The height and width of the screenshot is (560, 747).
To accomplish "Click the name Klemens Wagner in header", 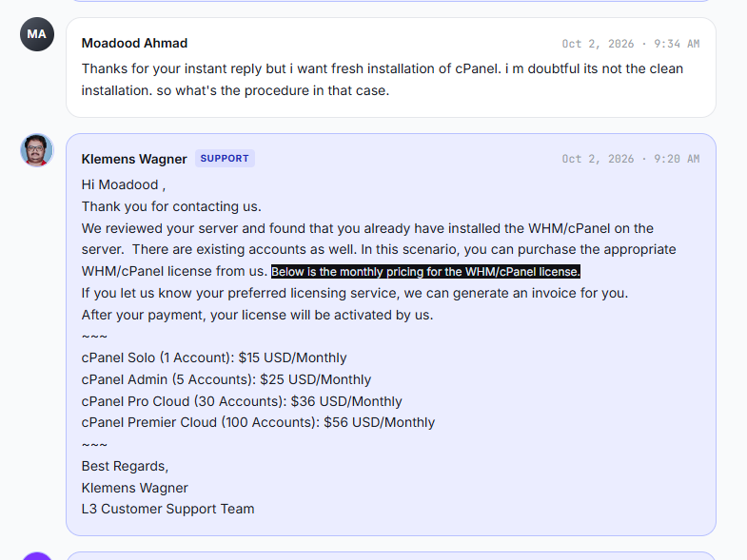I will tap(134, 159).
